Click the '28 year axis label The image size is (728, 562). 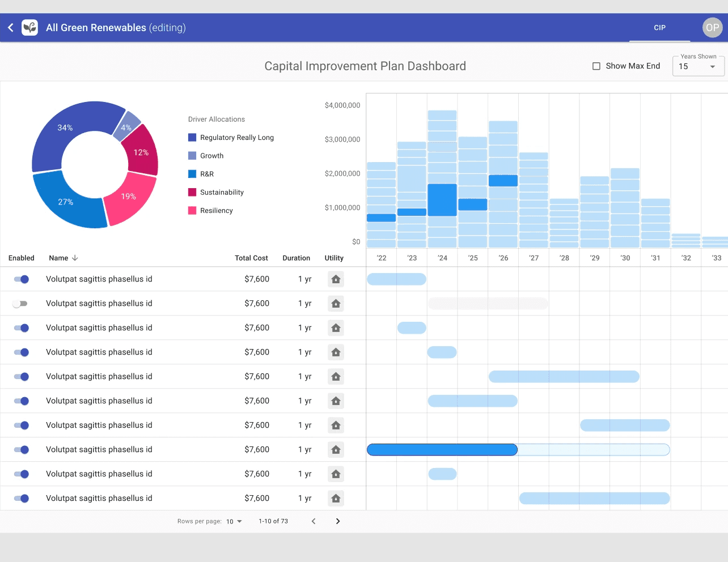564,258
